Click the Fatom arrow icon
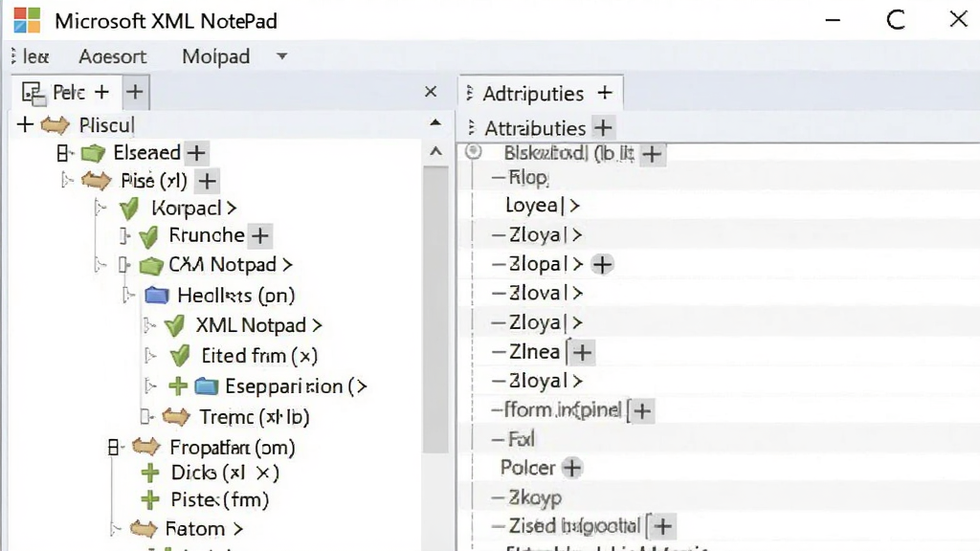 coord(144,529)
